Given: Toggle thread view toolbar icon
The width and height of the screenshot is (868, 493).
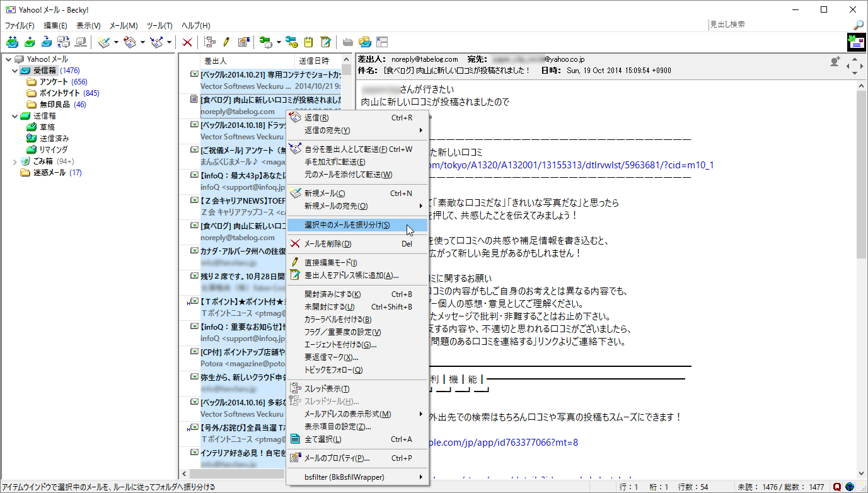Looking at the screenshot, I should [210, 42].
